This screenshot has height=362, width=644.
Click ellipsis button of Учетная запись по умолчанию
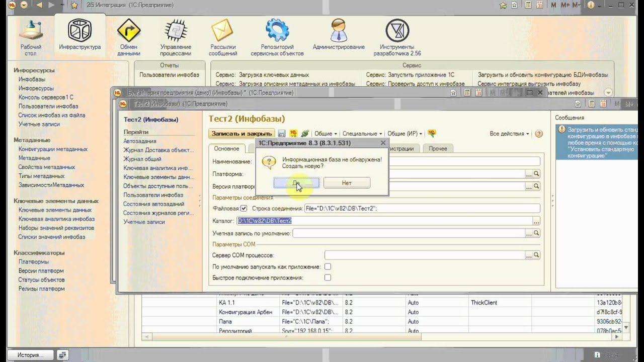point(529,233)
